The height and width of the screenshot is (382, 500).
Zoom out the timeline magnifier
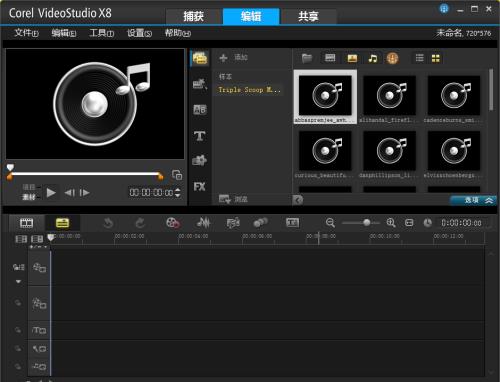click(x=330, y=223)
